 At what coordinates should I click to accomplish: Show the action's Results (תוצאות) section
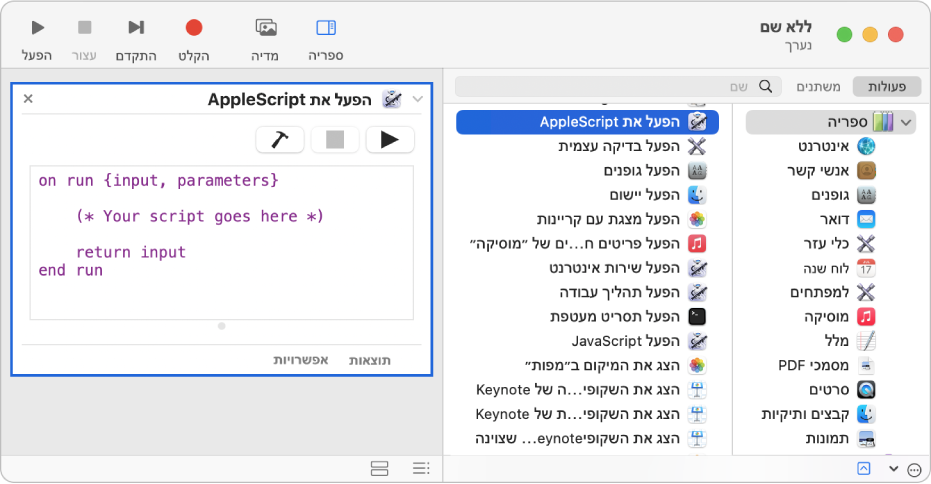[369, 359]
